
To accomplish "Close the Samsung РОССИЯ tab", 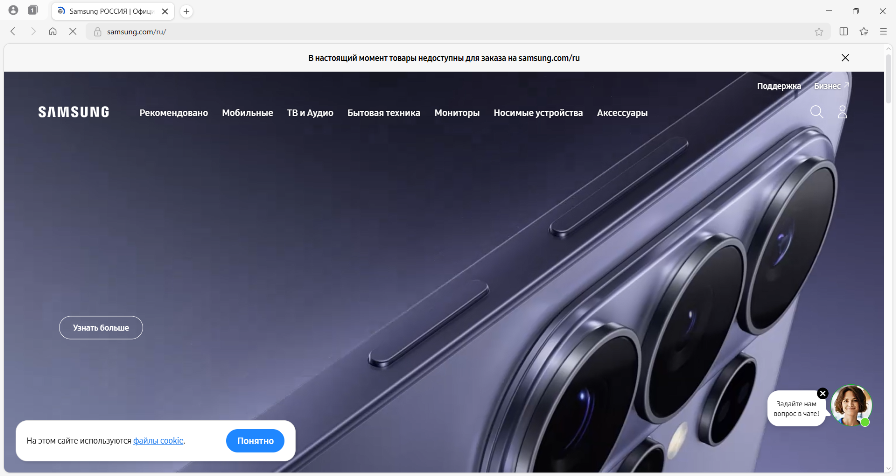I will [165, 11].
